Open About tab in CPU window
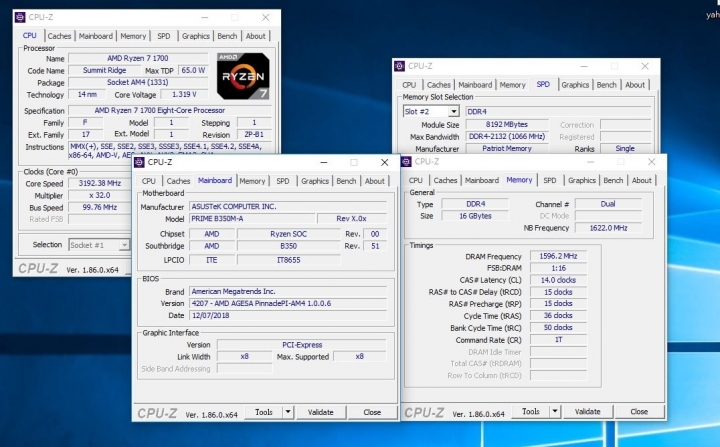 tap(256, 36)
